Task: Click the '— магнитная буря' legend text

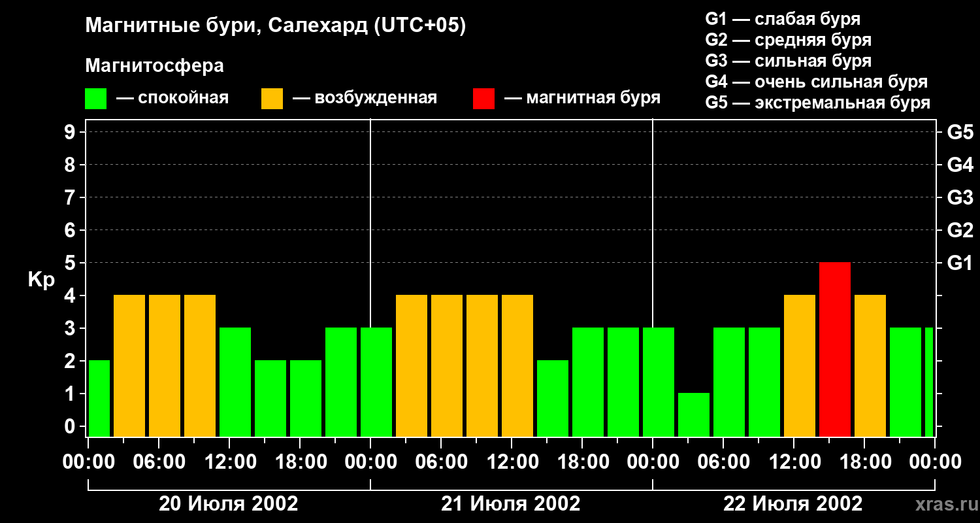Action: point(582,99)
